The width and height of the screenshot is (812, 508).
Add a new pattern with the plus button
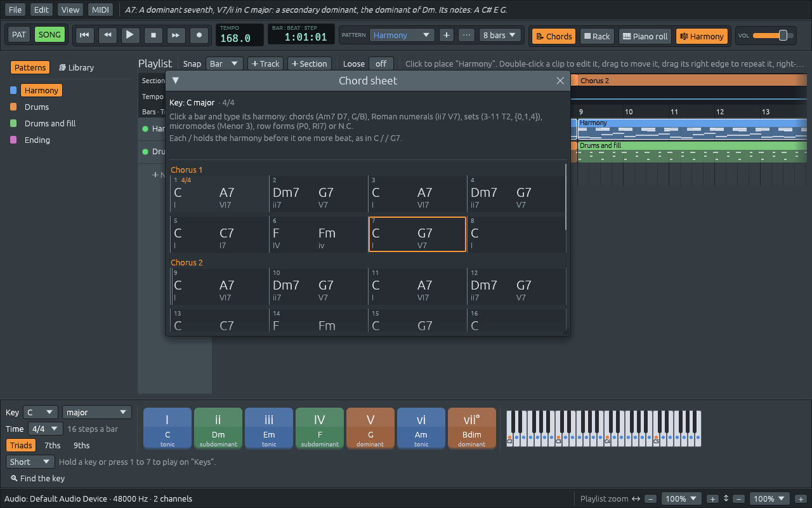pyautogui.click(x=447, y=35)
